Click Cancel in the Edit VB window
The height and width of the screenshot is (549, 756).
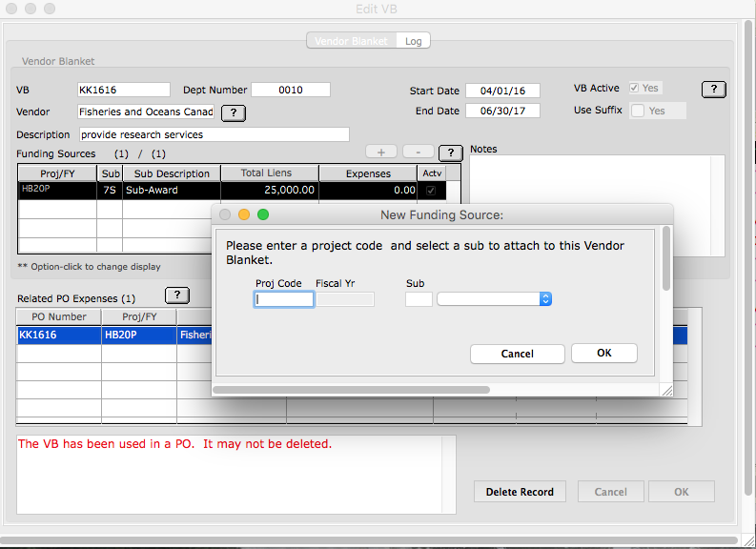[x=610, y=492]
